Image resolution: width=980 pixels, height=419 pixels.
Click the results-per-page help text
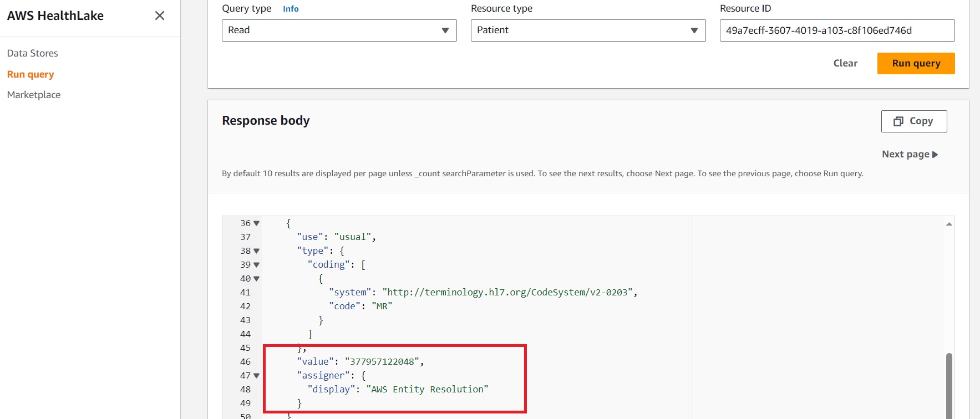click(542, 173)
